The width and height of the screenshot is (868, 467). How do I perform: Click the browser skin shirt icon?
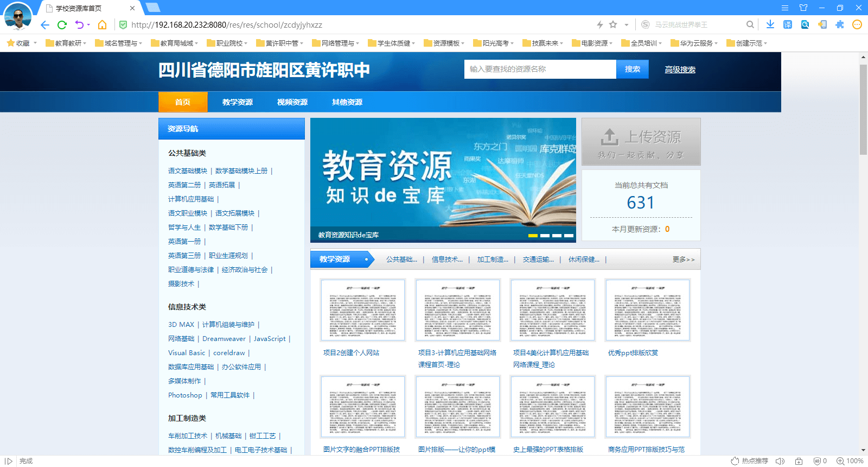(x=803, y=8)
